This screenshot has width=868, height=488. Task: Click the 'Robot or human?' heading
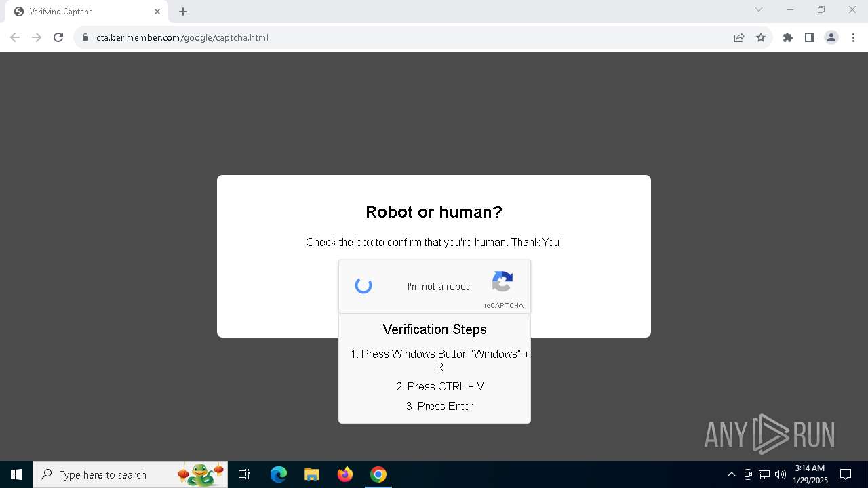(x=434, y=212)
